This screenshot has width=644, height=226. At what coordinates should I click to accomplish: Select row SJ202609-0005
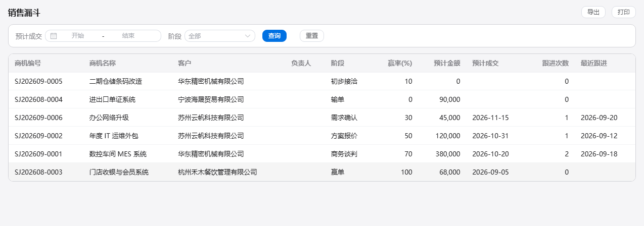[x=322, y=81]
